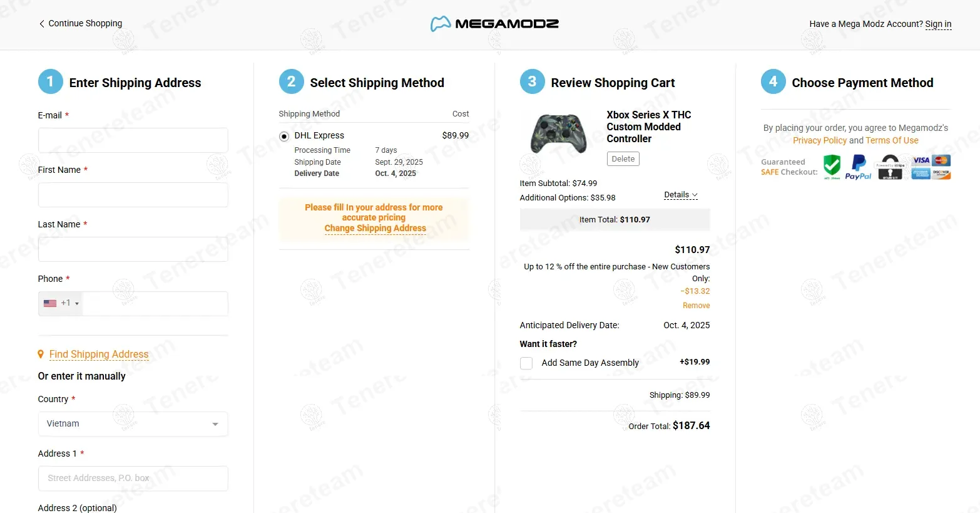This screenshot has width=980, height=513.
Task: Check the Add Same Day Assembly box
Action: click(x=526, y=363)
